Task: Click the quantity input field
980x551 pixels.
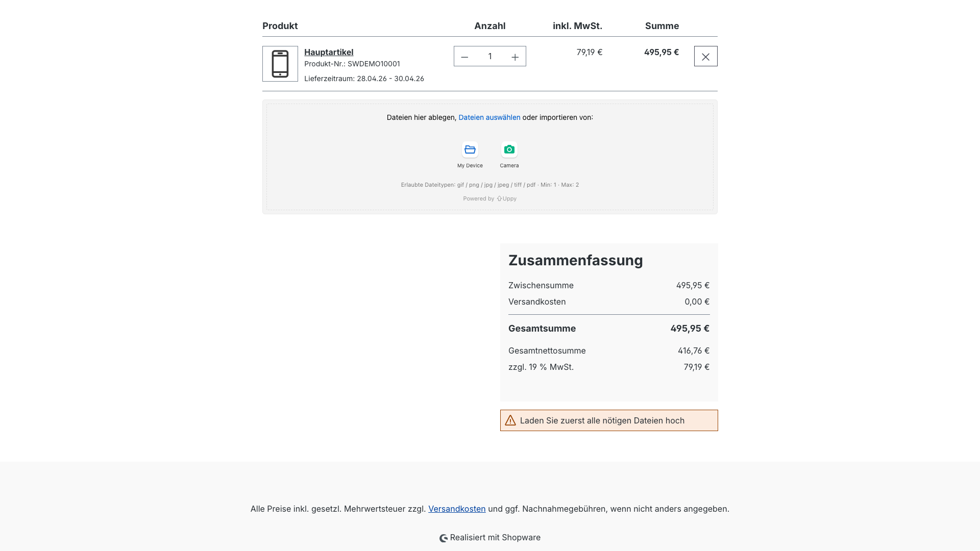Action: (490, 57)
